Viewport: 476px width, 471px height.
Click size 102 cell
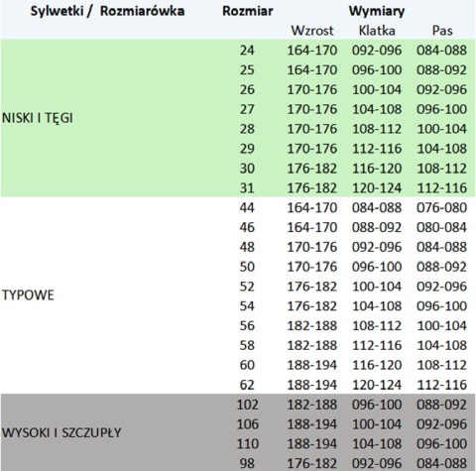(248, 405)
